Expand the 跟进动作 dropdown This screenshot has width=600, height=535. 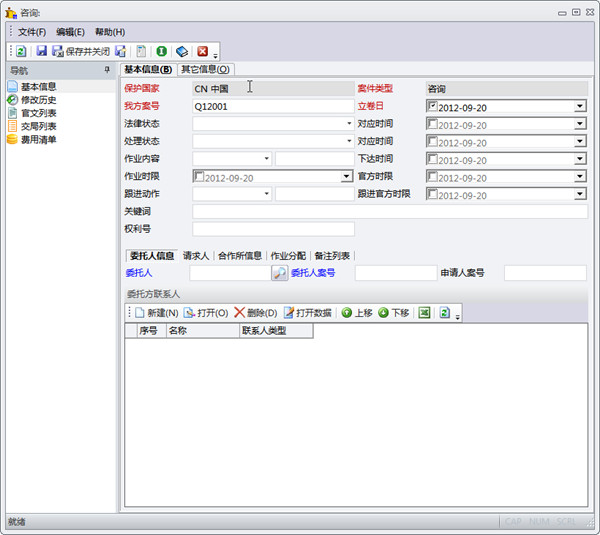[x=266, y=194]
